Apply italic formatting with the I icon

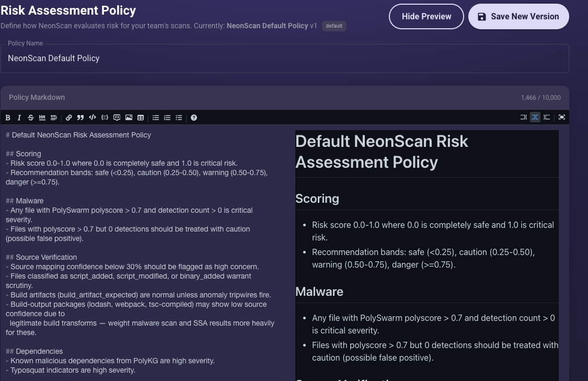pyautogui.click(x=19, y=118)
